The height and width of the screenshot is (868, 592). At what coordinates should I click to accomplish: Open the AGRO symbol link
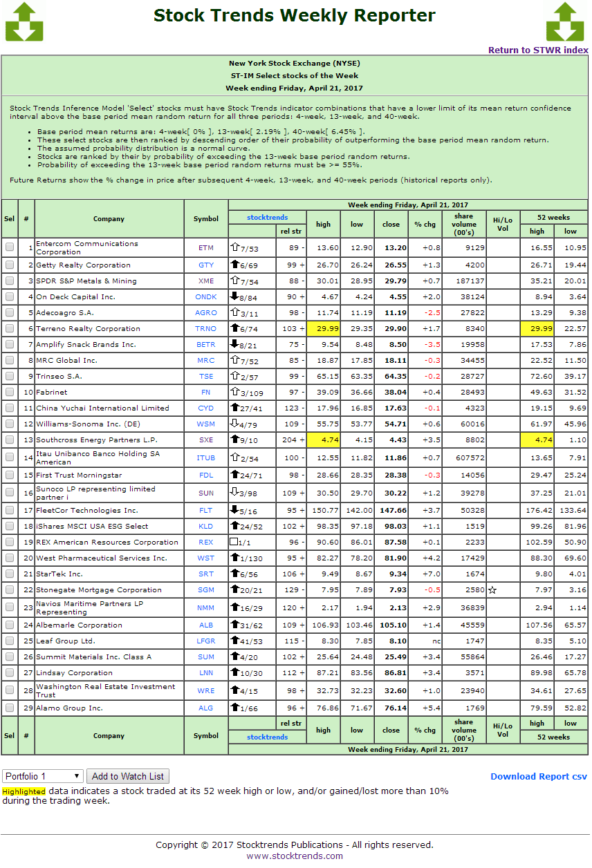[x=206, y=313]
